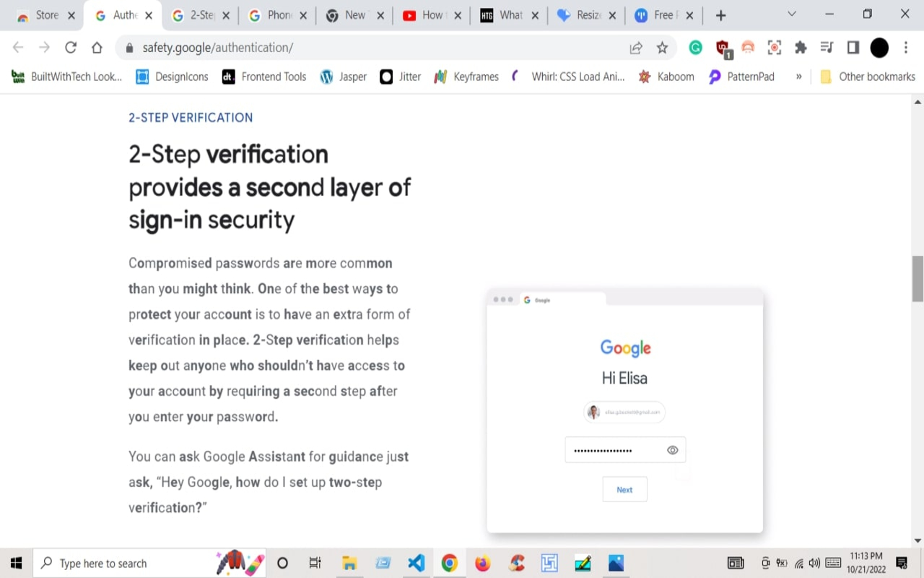This screenshot has height=578, width=924.
Task: Bookmark this page with the star icon
Action: click(662, 48)
